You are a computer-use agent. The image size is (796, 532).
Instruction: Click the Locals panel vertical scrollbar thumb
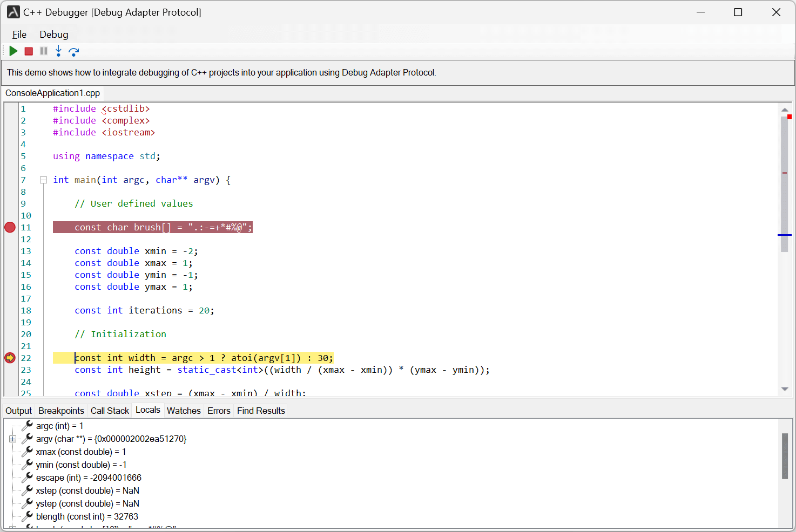785,456
